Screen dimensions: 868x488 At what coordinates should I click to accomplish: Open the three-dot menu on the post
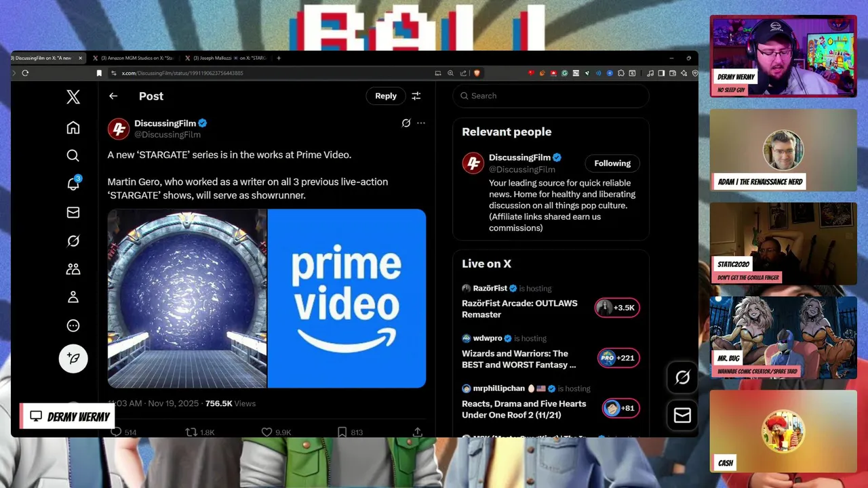[x=421, y=123]
